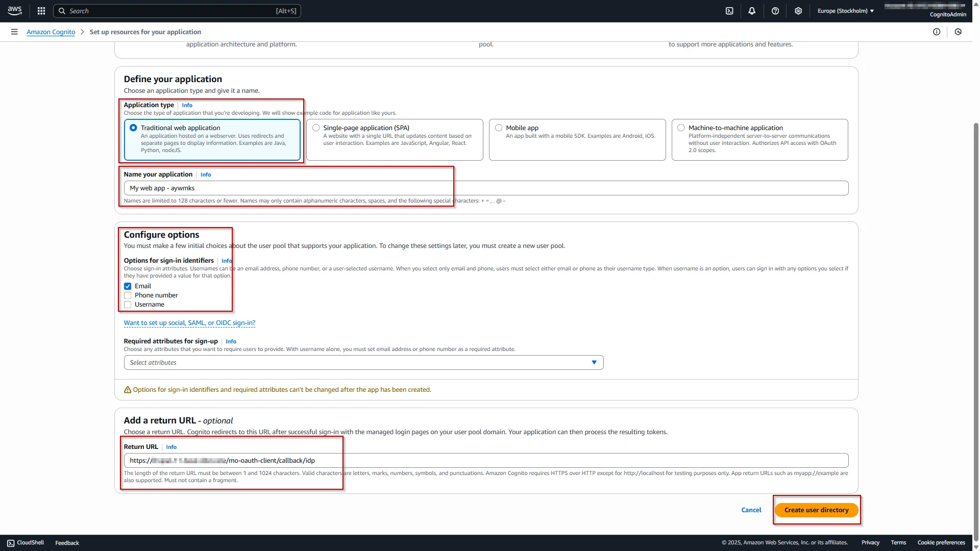Go to Amazon Cognito breadcrumb link
The width and height of the screenshot is (980, 551).
coord(51,32)
